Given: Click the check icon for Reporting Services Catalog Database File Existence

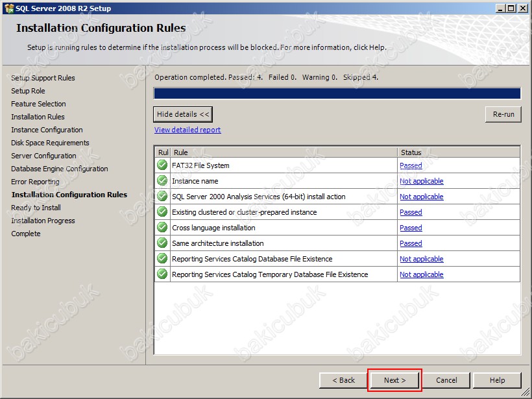Looking at the screenshot, I should click(x=162, y=259).
